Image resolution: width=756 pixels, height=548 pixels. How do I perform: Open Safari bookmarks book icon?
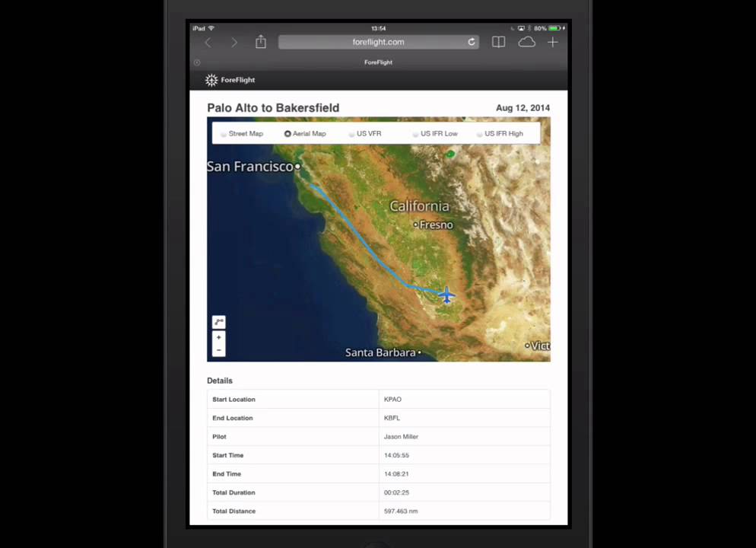tap(498, 42)
